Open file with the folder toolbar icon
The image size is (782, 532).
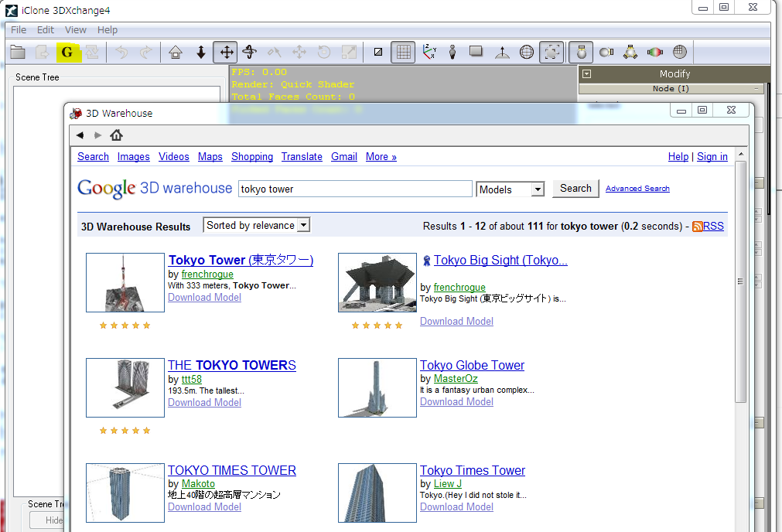[x=18, y=52]
